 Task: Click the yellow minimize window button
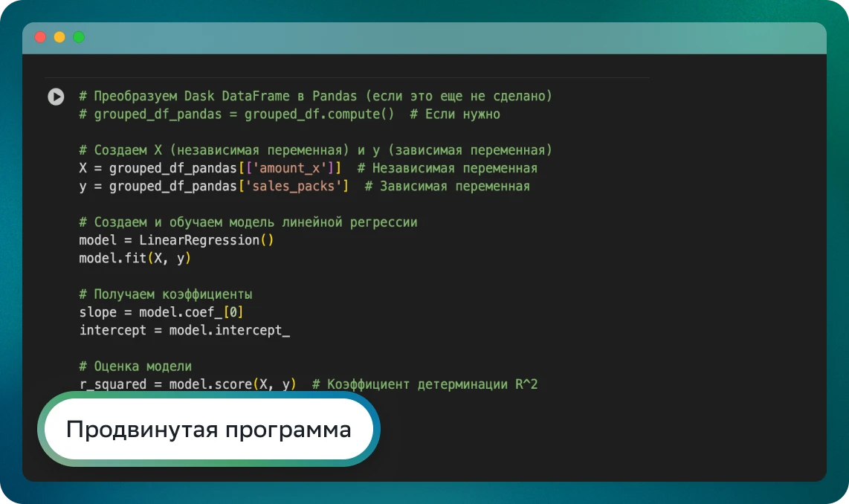tap(59, 37)
